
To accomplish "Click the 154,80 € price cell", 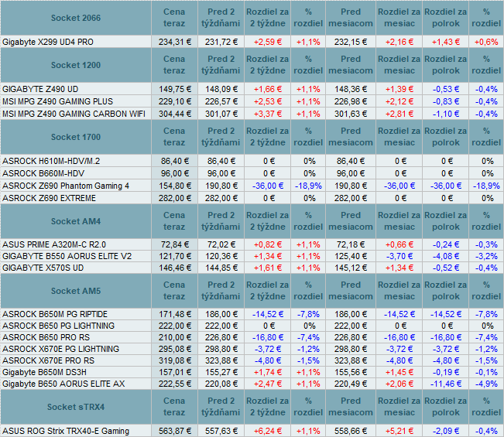I will (x=174, y=186).
